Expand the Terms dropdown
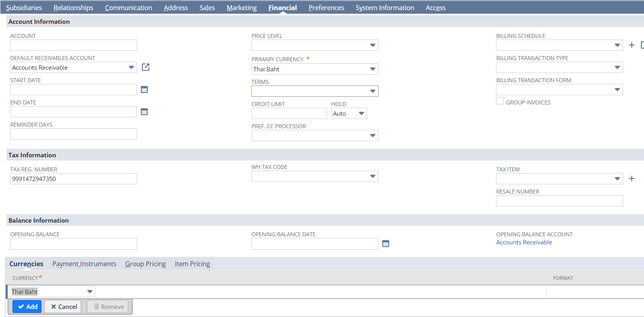Screen dimensions: 644x317 pyautogui.click(x=373, y=91)
